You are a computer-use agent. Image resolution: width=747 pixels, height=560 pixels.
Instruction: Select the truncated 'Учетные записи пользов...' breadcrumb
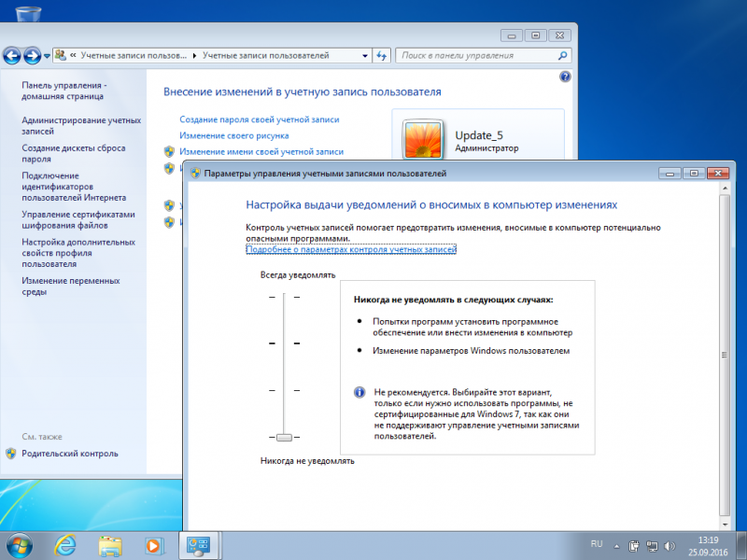coord(134,55)
